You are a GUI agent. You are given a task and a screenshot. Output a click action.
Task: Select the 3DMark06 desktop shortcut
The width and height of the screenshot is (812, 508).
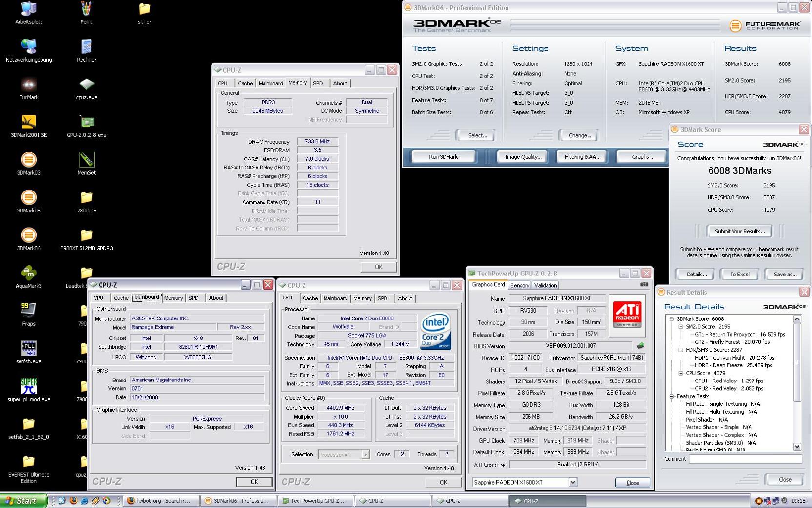[x=29, y=239]
